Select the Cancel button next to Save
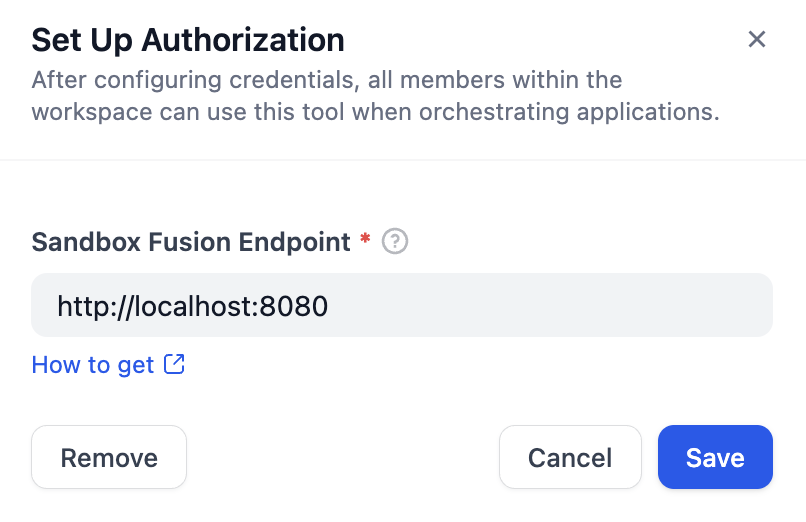806x522 pixels. tap(570, 457)
